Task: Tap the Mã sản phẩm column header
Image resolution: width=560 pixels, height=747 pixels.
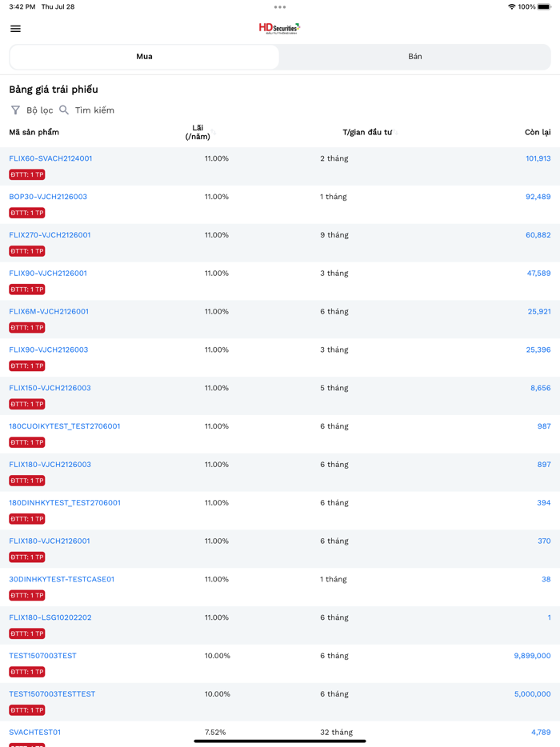Action: pyautogui.click(x=34, y=132)
